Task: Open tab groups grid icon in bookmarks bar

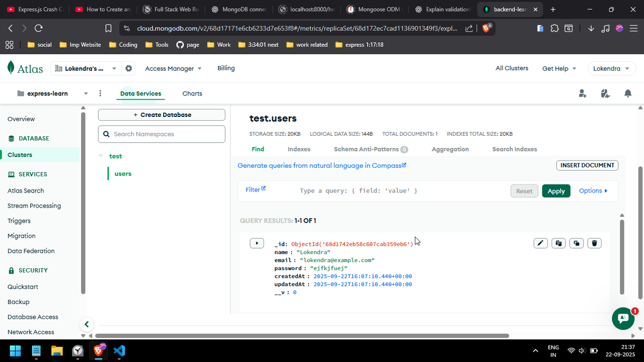Action: (x=9, y=45)
